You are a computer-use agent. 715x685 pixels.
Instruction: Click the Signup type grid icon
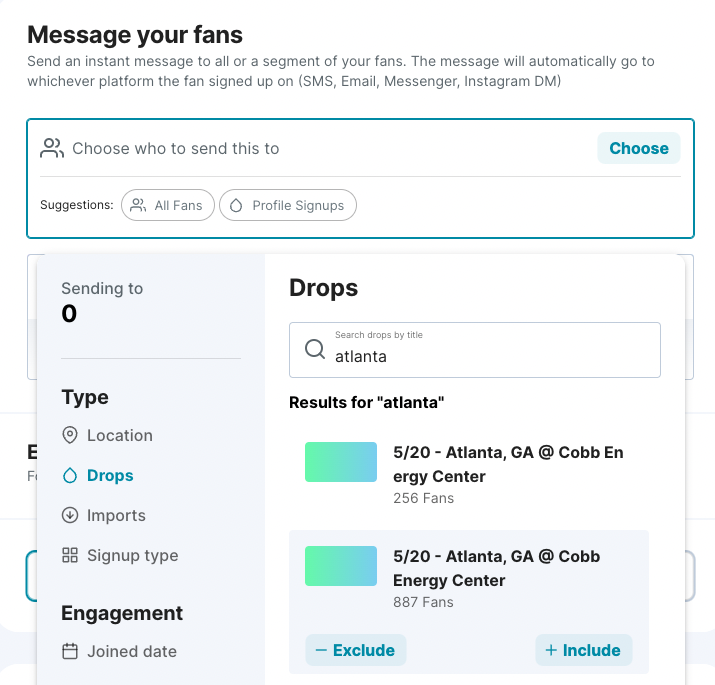[70, 555]
